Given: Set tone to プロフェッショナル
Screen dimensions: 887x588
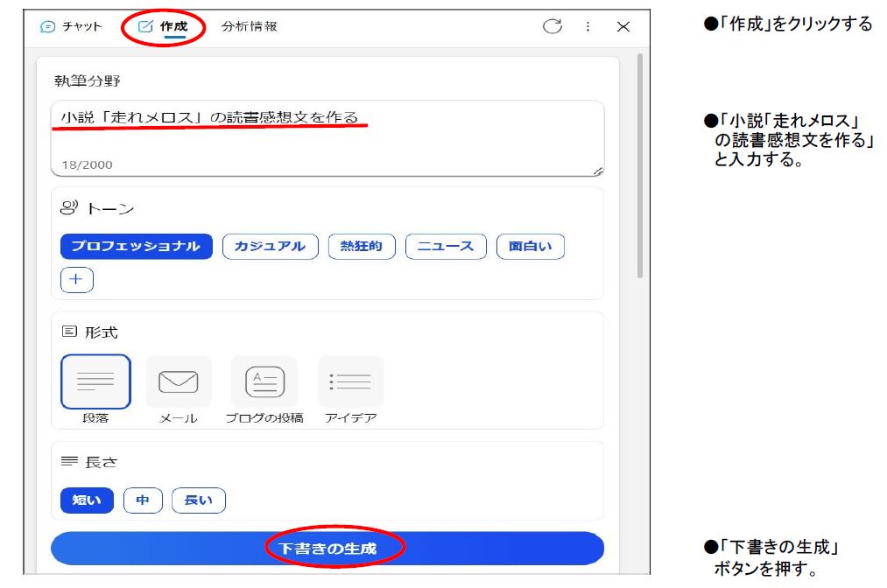Looking at the screenshot, I should pyautogui.click(x=136, y=247).
